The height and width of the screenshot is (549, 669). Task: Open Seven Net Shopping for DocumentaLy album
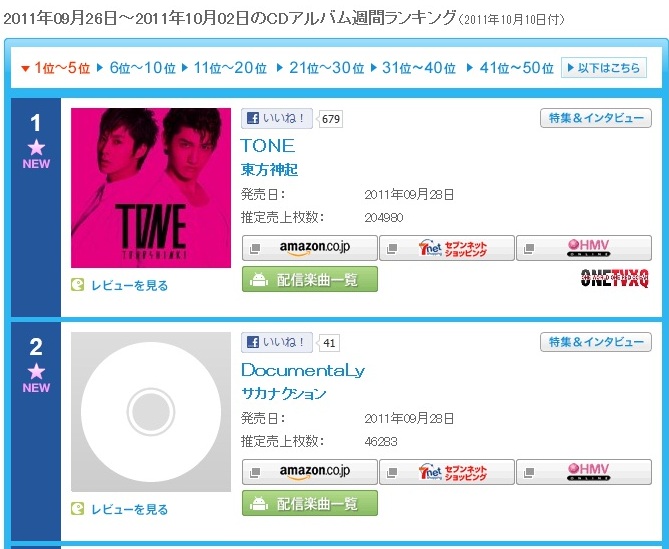coord(447,472)
